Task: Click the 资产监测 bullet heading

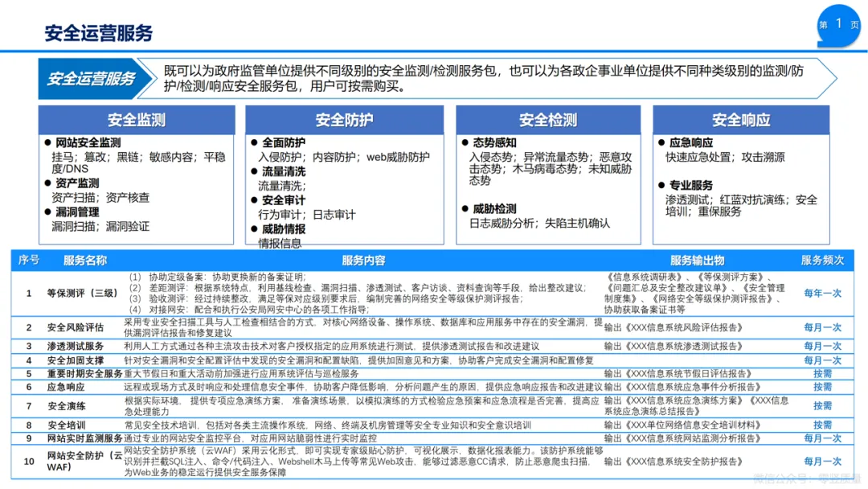Action: tap(77, 183)
